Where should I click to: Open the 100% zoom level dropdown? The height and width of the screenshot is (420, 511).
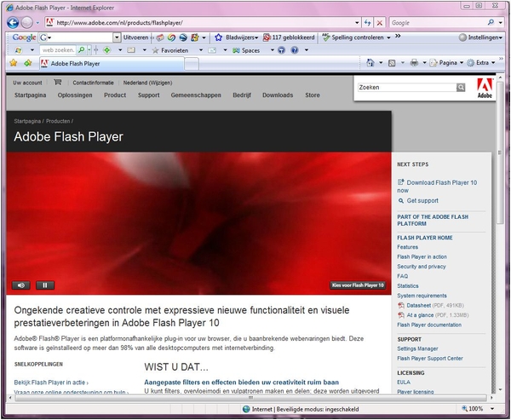pos(492,409)
